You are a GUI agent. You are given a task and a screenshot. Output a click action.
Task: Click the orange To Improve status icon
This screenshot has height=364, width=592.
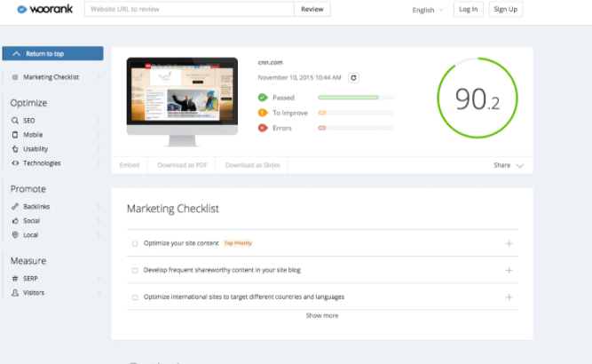[x=262, y=113]
